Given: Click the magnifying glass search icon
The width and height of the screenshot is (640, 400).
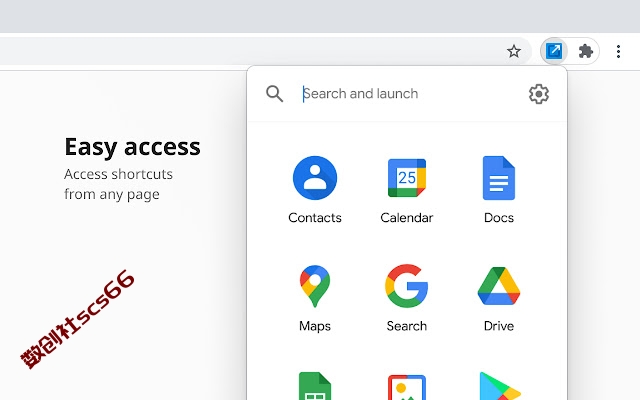Looking at the screenshot, I should tap(274, 94).
